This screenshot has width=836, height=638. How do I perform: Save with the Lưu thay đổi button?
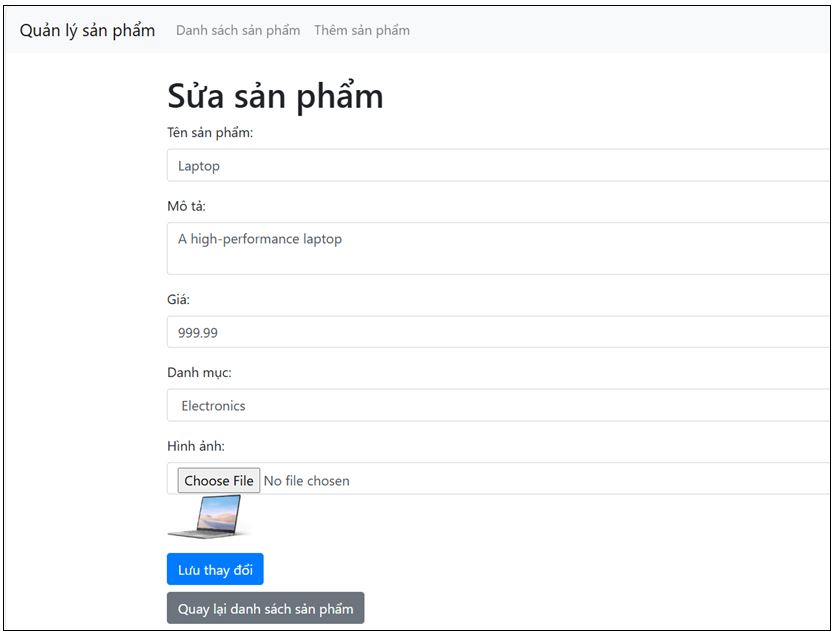click(x=215, y=570)
